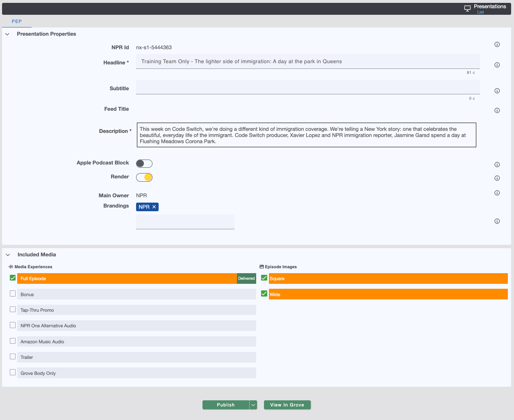Select the Grove Body Only row

pyautogui.click(x=136, y=373)
